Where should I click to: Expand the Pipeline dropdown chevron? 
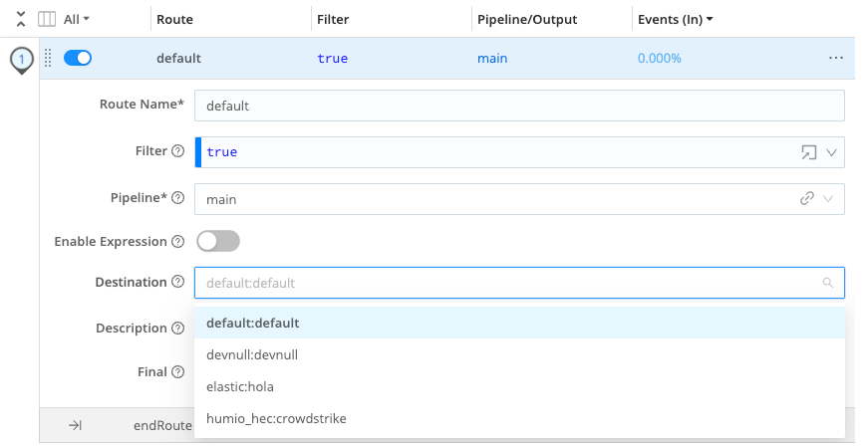828,199
